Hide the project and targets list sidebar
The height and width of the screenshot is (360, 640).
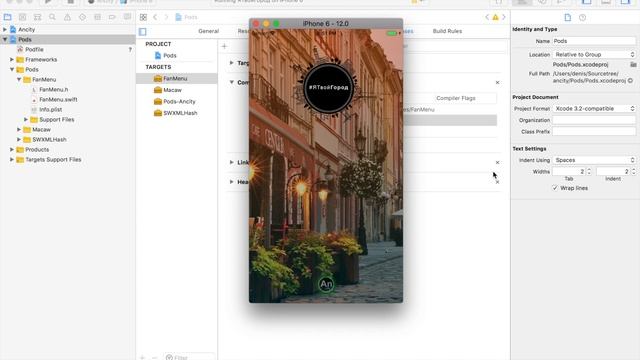pos(142,31)
